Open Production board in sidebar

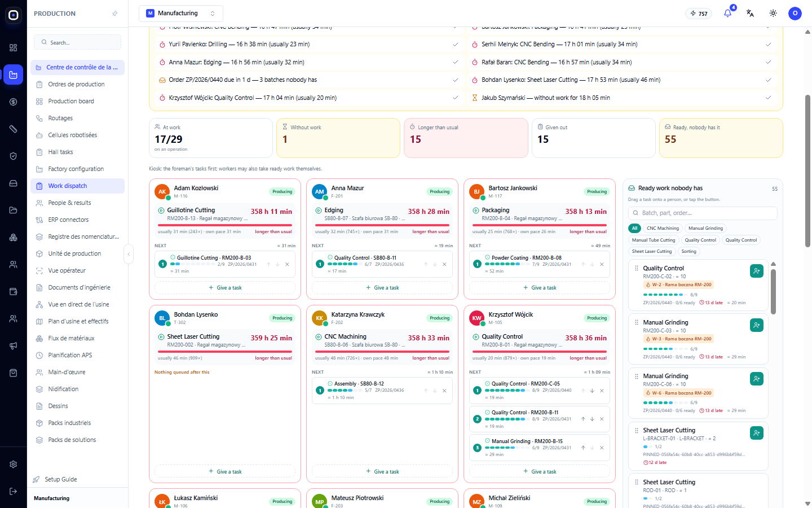coord(77,101)
